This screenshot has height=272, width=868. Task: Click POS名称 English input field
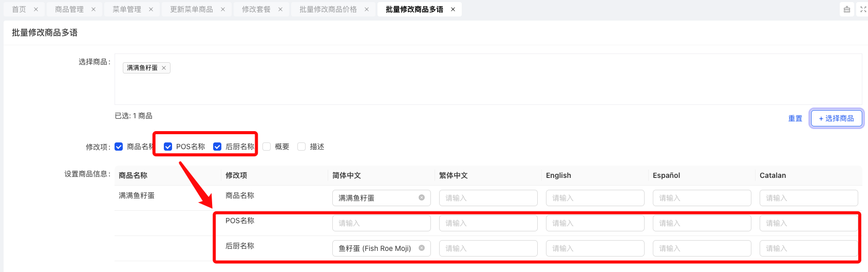coord(595,223)
